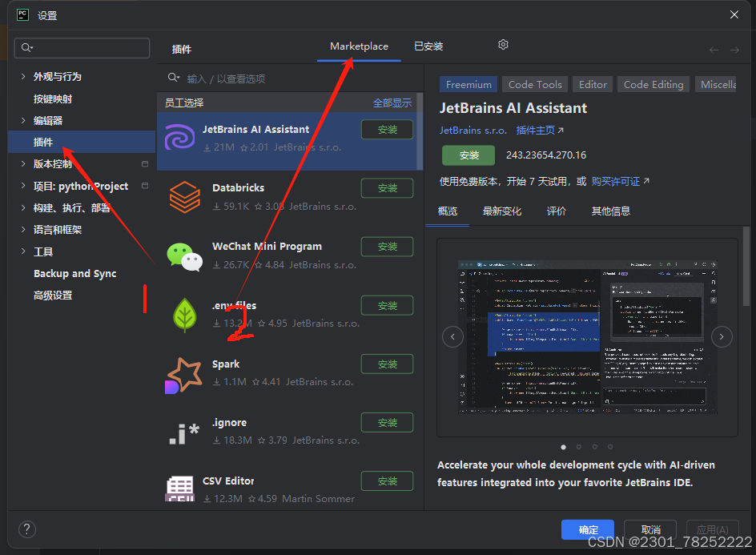
Task: Select second carousel page dot
Action: click(578, 447)
